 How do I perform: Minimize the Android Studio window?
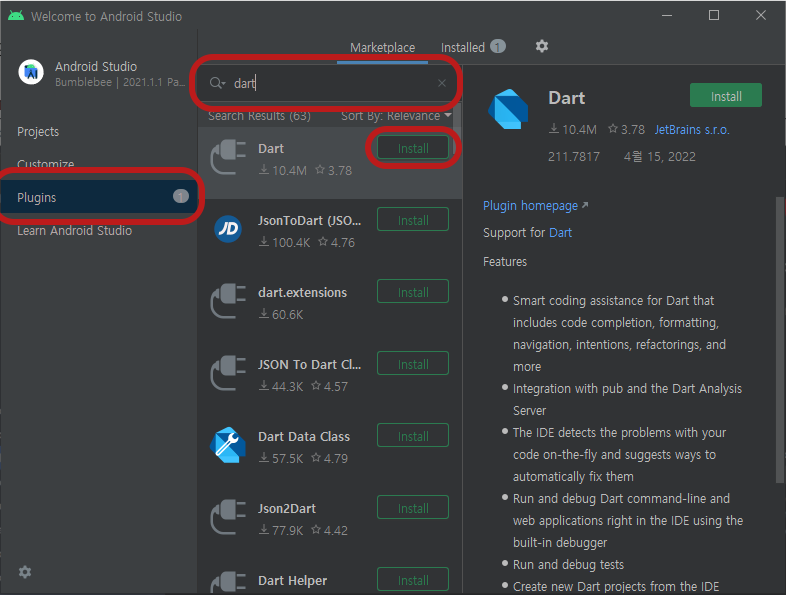point(667,16)
